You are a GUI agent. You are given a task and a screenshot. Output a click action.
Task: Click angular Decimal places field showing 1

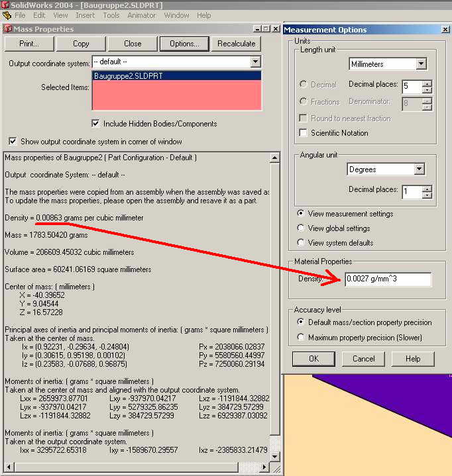[x=412, y=192]
